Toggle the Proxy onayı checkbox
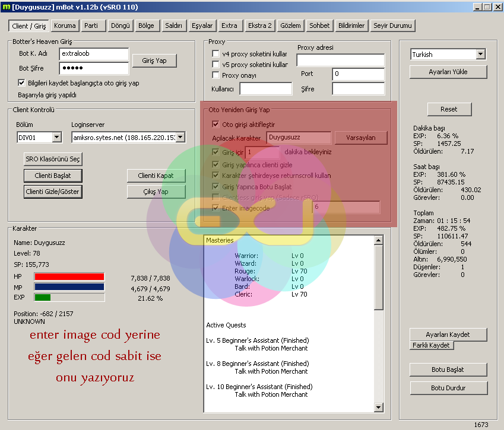 click(215, 75)
